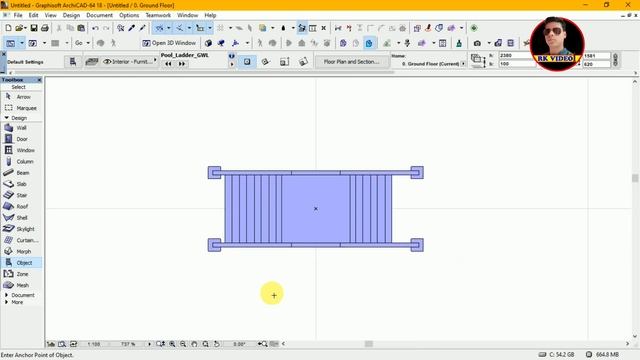Click the vertical scrollbar thumb

[635, 178]
